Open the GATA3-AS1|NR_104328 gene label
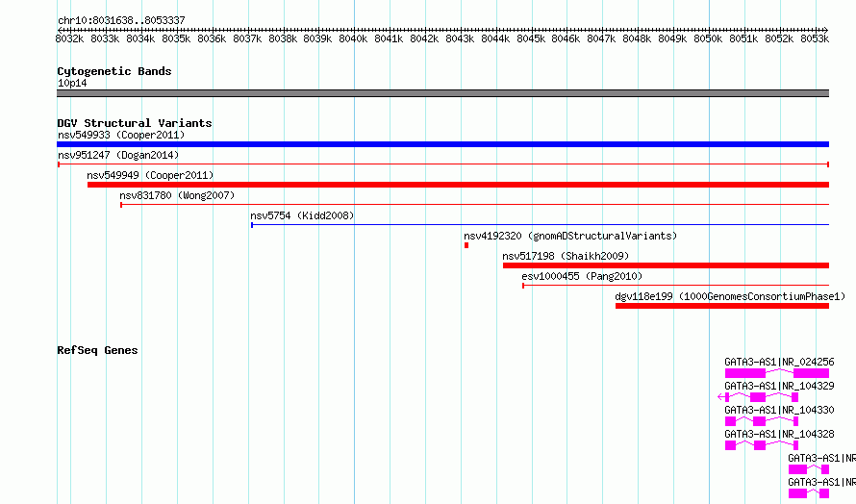The image size is (856, 504). (x=779, y=434)
